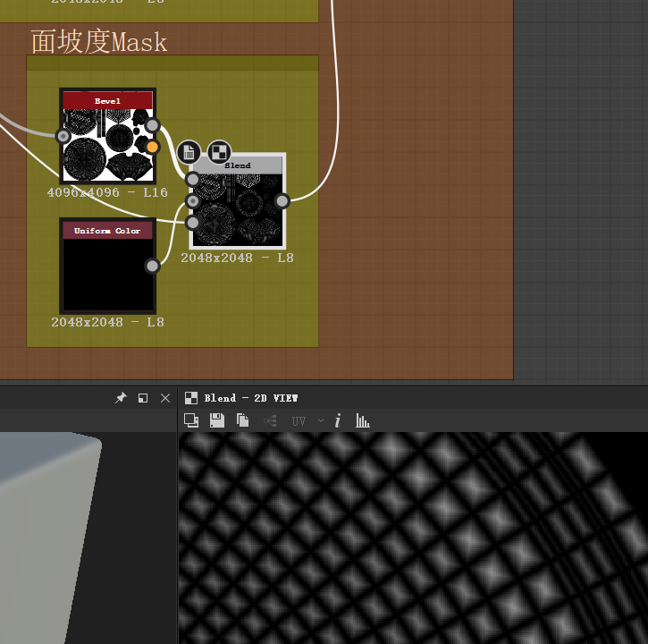Close the 3D view panel

165,398
